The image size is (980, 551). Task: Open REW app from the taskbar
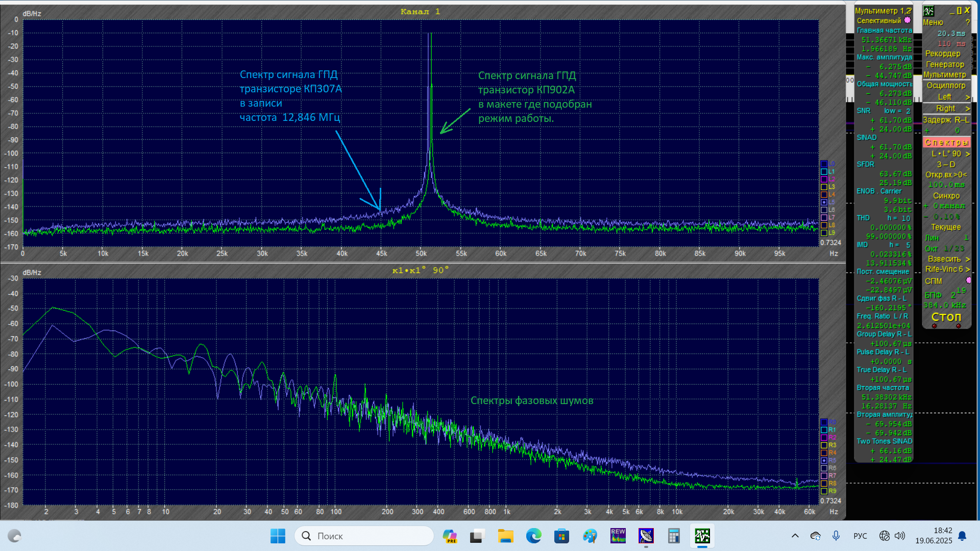[x=618, y=536]
